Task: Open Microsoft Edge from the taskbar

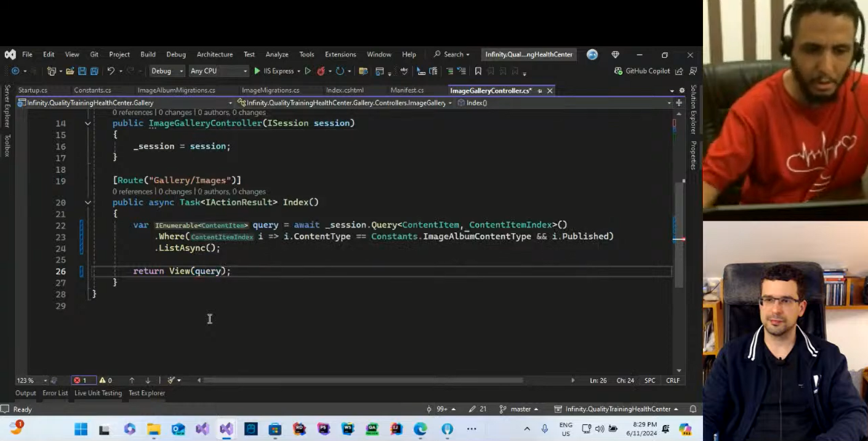Action: point(420,429)
